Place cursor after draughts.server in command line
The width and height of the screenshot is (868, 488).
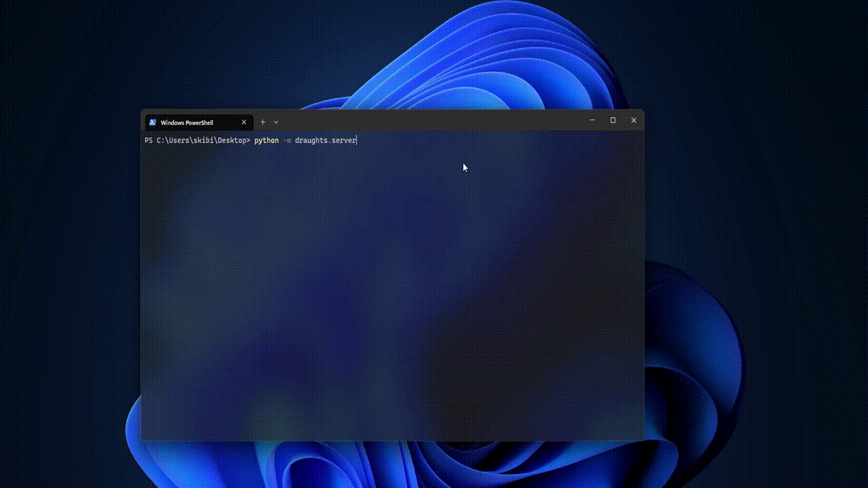(357, 140)
